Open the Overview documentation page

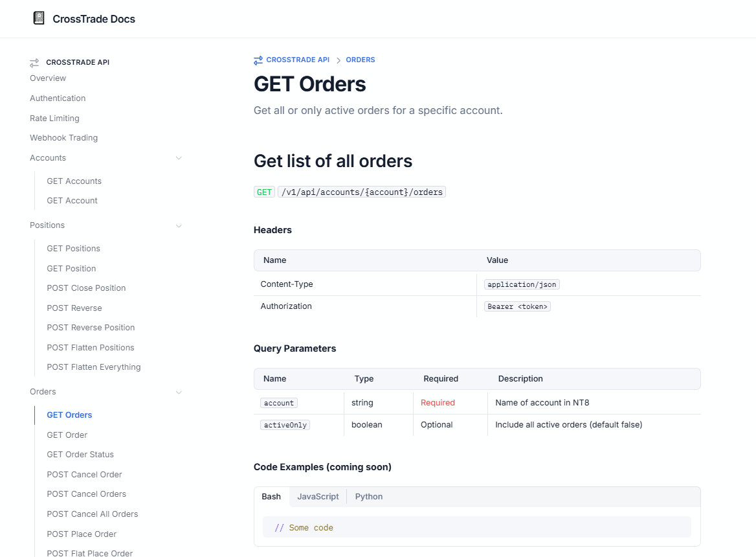(x=48, y=78)
